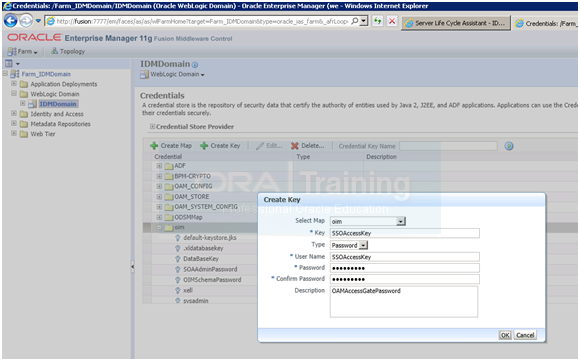Click the Key input field
This screenshot has width=580, height=361.
[405, 233]
